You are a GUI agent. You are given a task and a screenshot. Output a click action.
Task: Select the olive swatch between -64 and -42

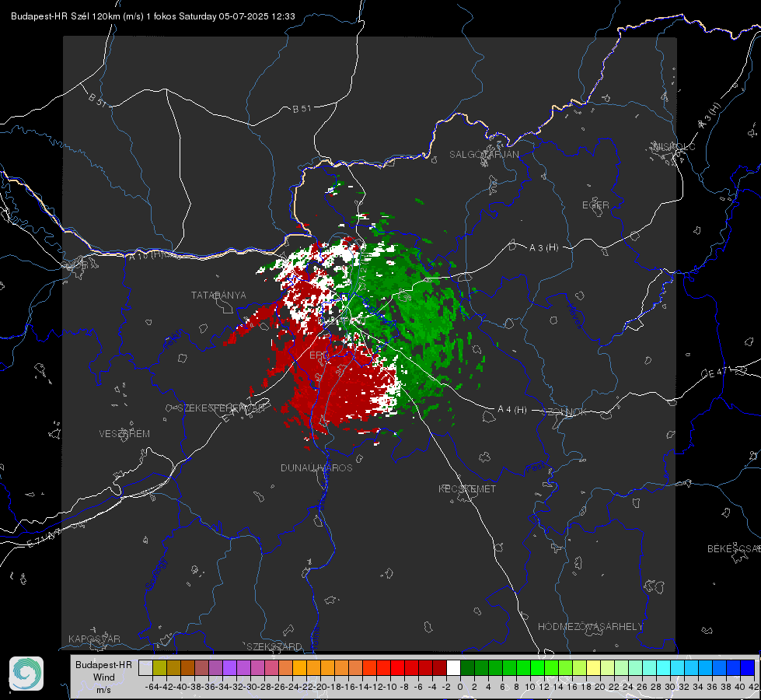(x=159, y=667)
